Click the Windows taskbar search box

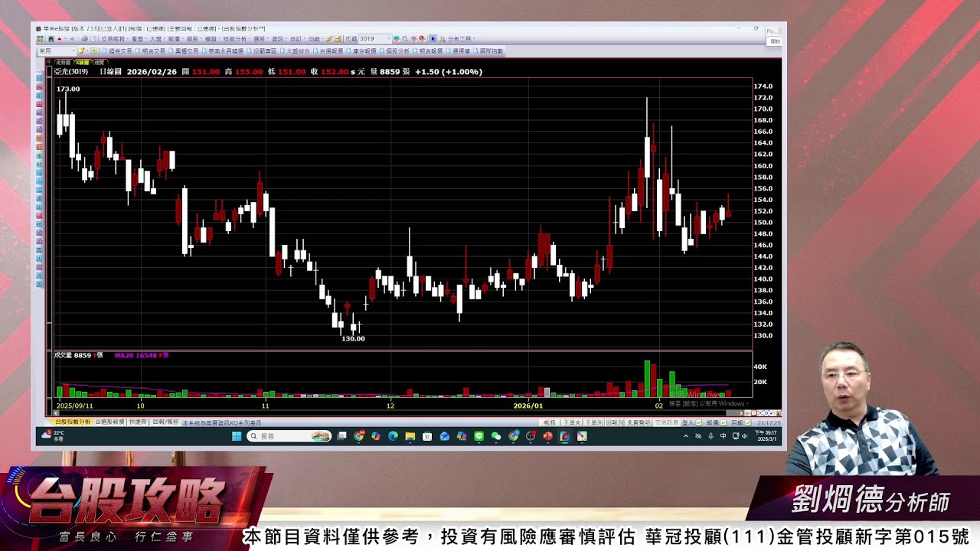pos(289,436)
